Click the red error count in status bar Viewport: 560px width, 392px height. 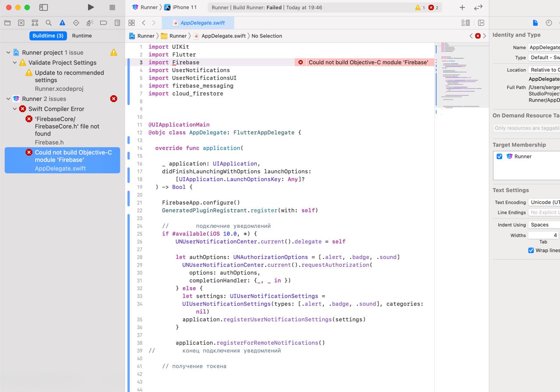(x=434, y=7)
